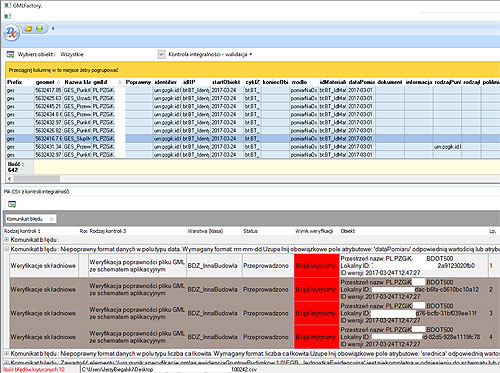Click BDZ_InnaBudowla cell in row 2
Viewport: 500px width, 373px height.
[213, 290]
